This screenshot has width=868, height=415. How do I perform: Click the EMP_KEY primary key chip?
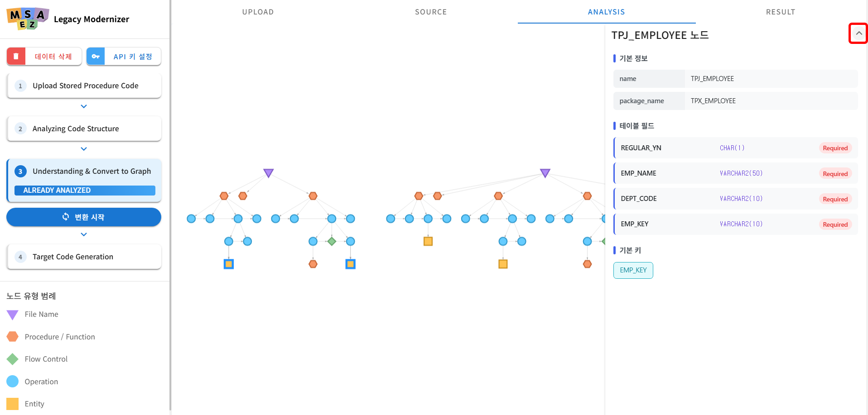[633, 270]
